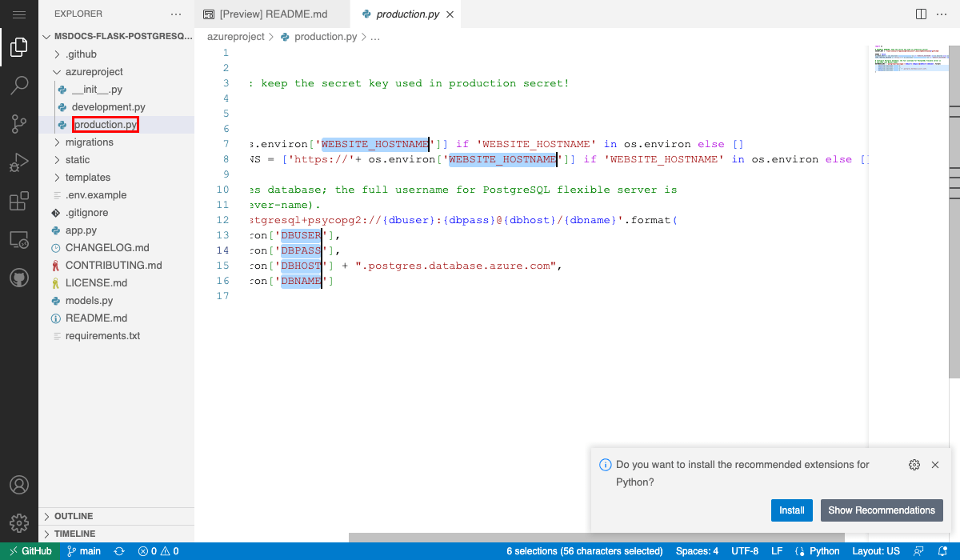The height and width of the screenshot is (560, 960).
Task: Click the main branch indicator in status bar
Action: click(83, 550)
